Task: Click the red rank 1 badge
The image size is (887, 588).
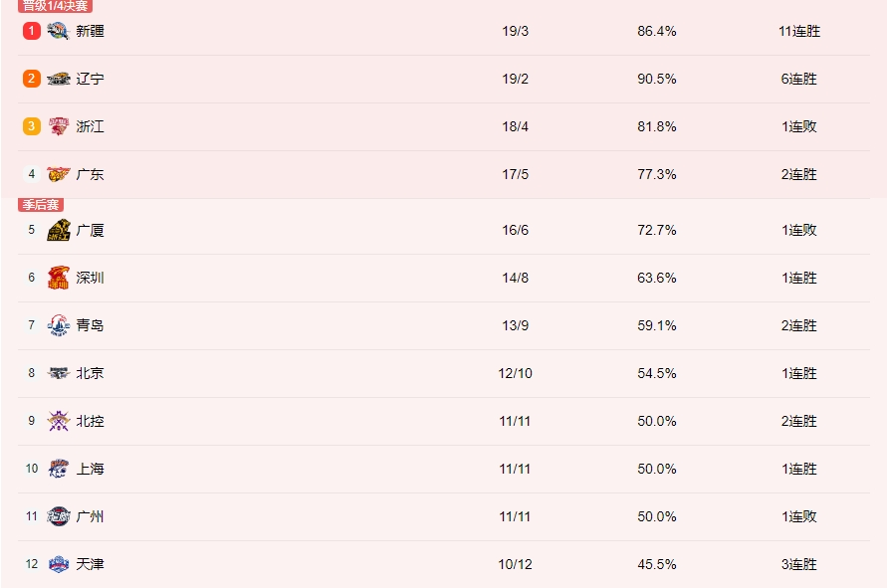Action: pyautogui.click(x=32, y=31)
